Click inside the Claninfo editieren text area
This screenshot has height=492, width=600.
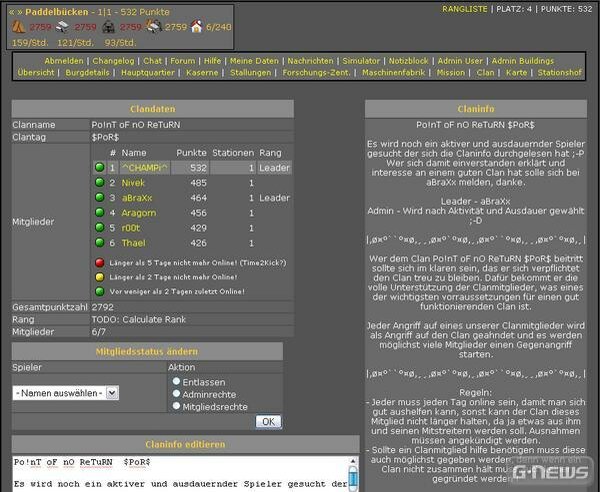180,474
